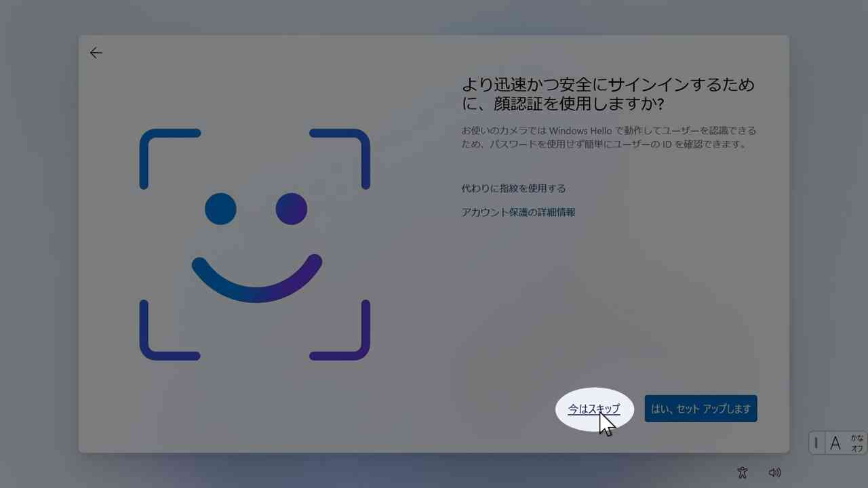Click the IME text caret indicator
868x488 pixels.
816,443
